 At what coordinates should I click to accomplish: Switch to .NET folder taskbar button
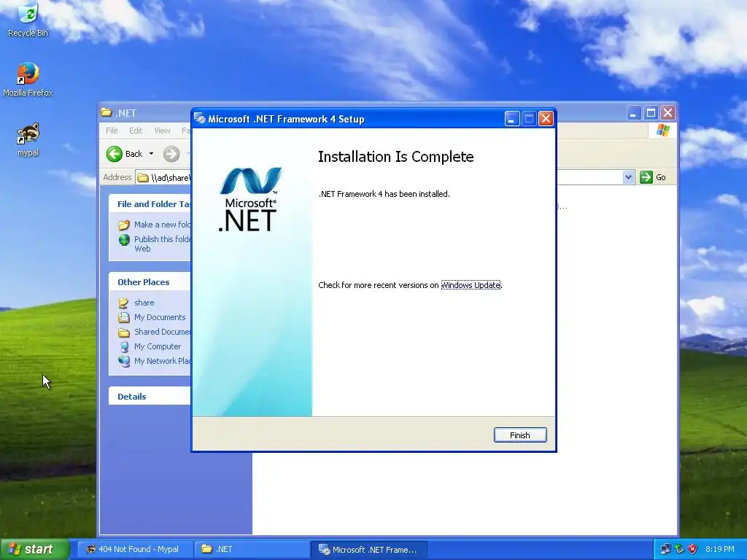pyautogui.click(x=252, y=549)
